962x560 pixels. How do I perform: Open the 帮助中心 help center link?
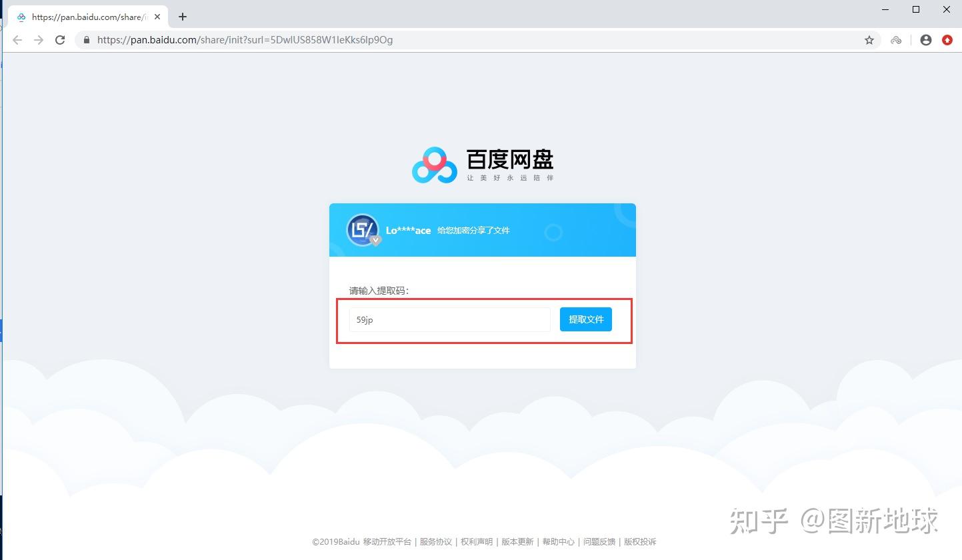click(x=559, y=541)
